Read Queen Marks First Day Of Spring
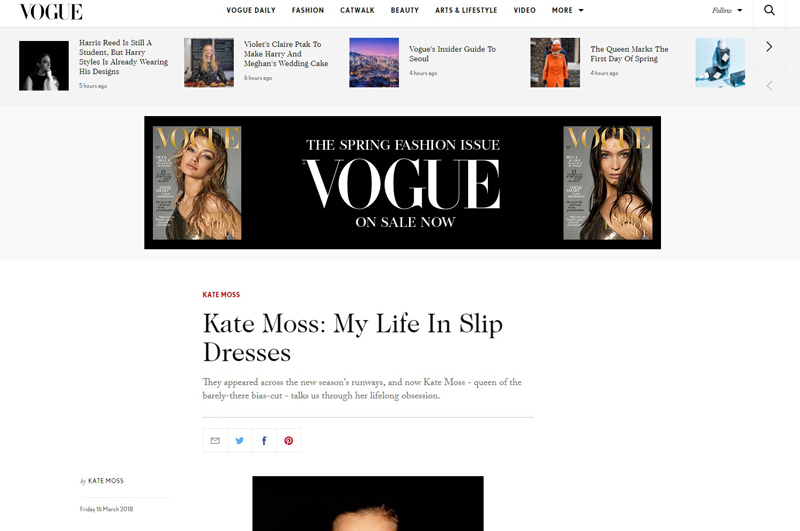The width and height of the screenshot is (800, 531). coord(629,54)
